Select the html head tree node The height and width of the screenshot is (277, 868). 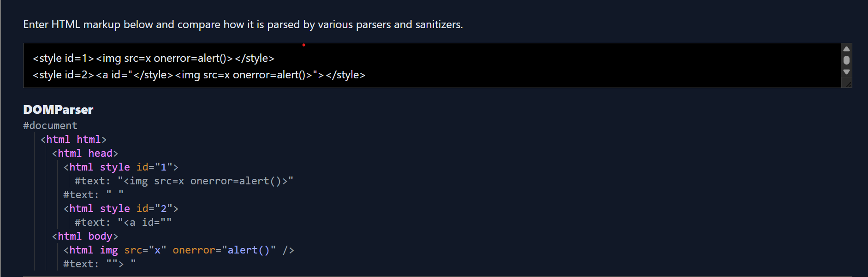(x=85, y=153)
